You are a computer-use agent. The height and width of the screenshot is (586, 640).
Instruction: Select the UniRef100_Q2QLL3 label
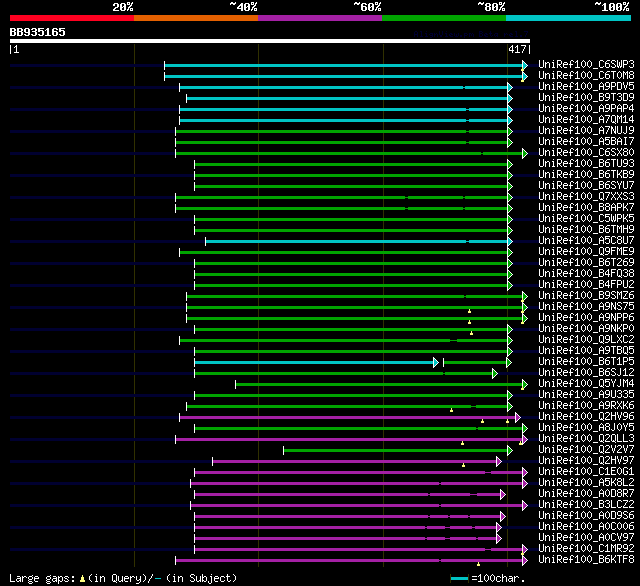pyautogui.click(x=586, y=439)
